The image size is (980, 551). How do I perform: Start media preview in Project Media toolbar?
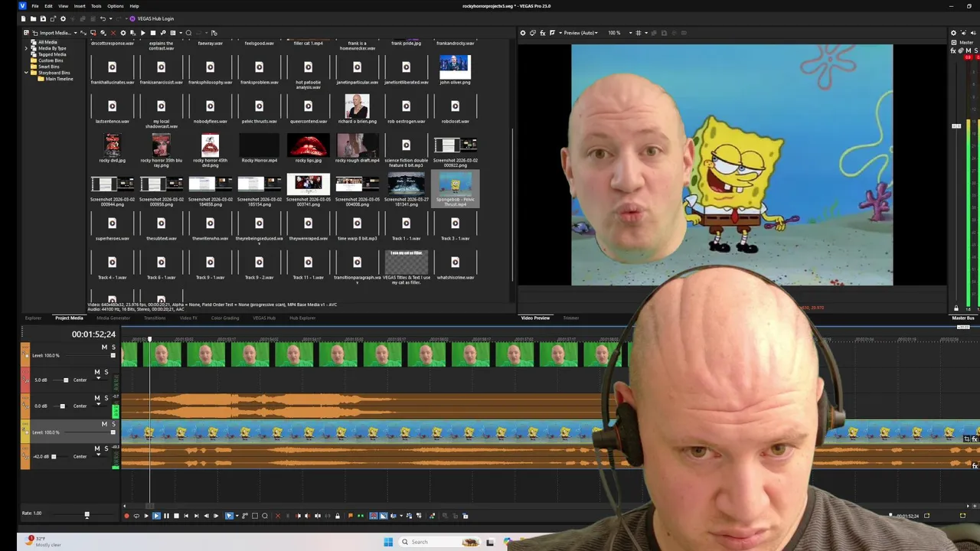(143, 33)
